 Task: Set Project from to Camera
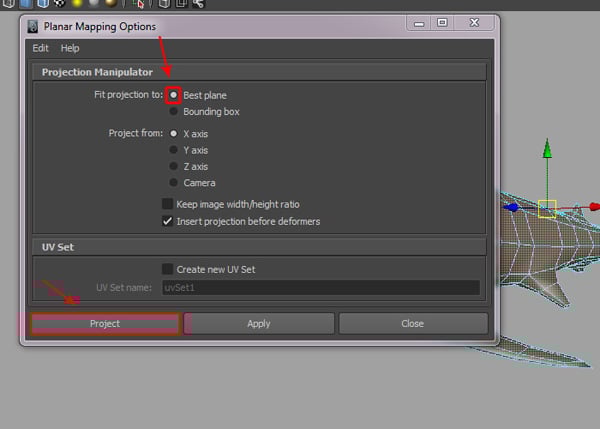pos(174,183)
